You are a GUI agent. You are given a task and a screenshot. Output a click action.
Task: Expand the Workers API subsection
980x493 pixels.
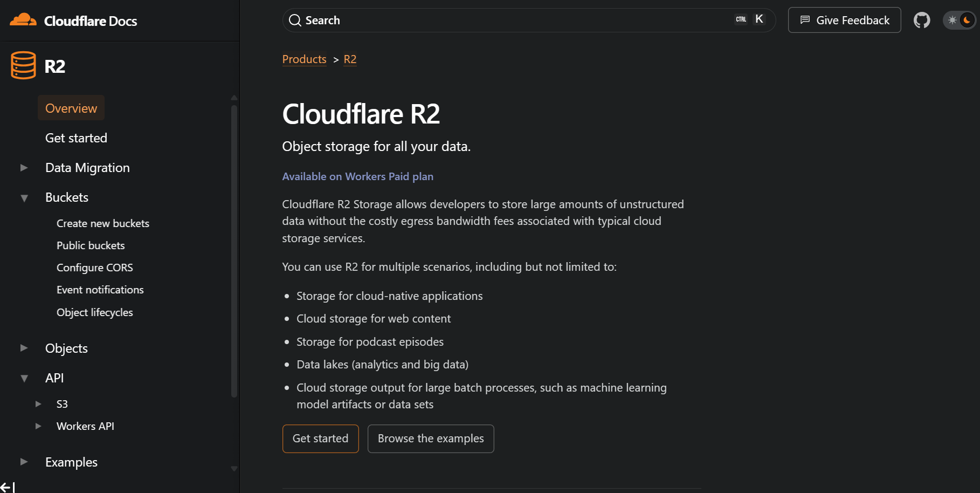(38, 426)
